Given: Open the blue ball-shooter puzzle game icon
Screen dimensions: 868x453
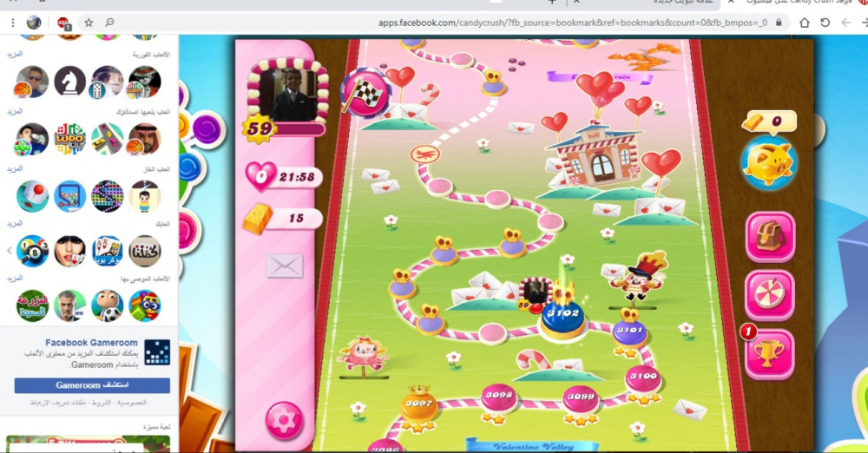Looking at the screenshot, I should coord(69,196).
